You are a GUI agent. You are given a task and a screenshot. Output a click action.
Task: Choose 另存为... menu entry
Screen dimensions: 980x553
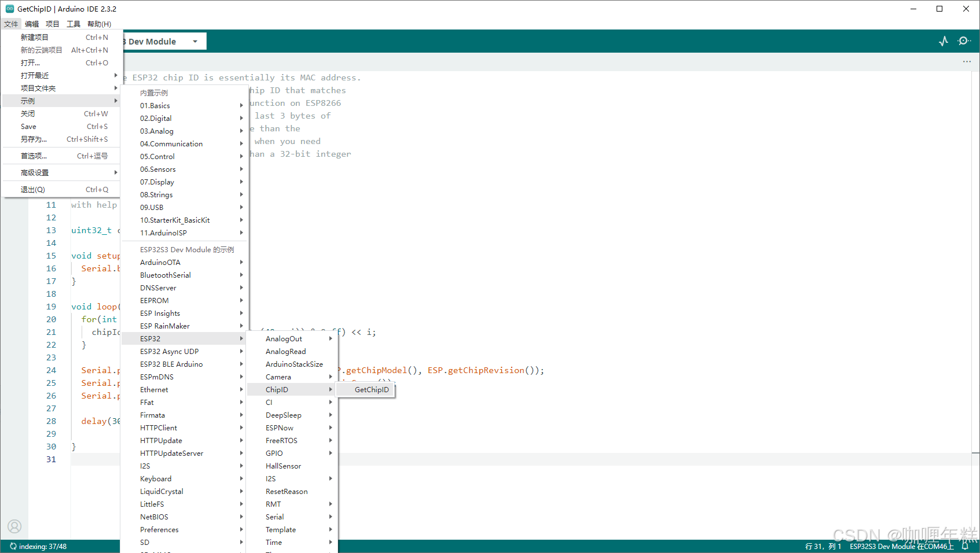click(61, 139)
